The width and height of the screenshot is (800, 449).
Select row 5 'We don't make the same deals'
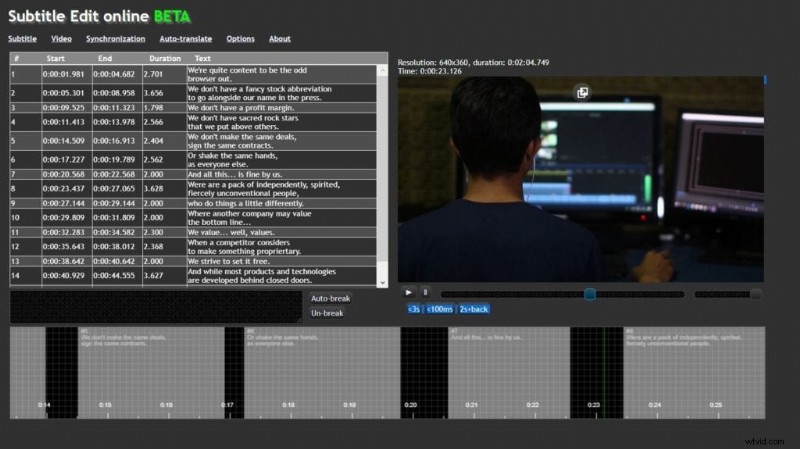click(193, 141)
